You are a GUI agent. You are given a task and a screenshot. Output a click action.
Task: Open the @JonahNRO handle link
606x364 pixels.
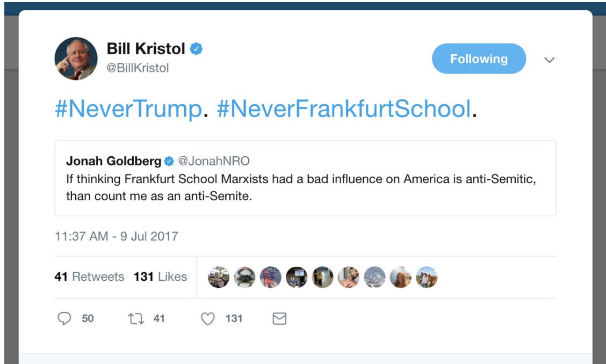(x=214, y=161)
